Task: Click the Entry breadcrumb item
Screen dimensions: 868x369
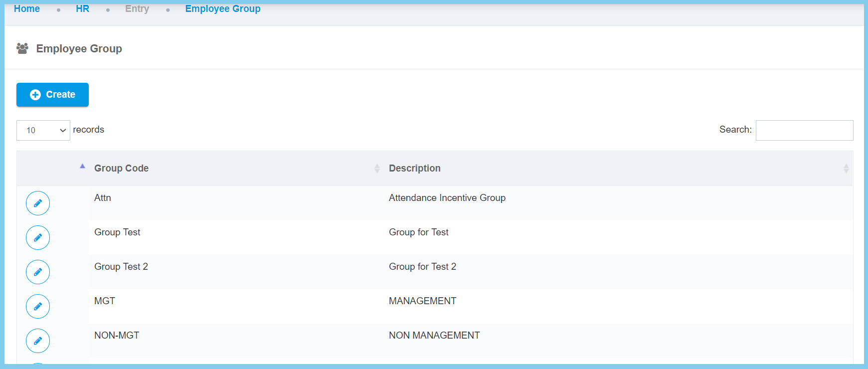Action: [137, 9]
